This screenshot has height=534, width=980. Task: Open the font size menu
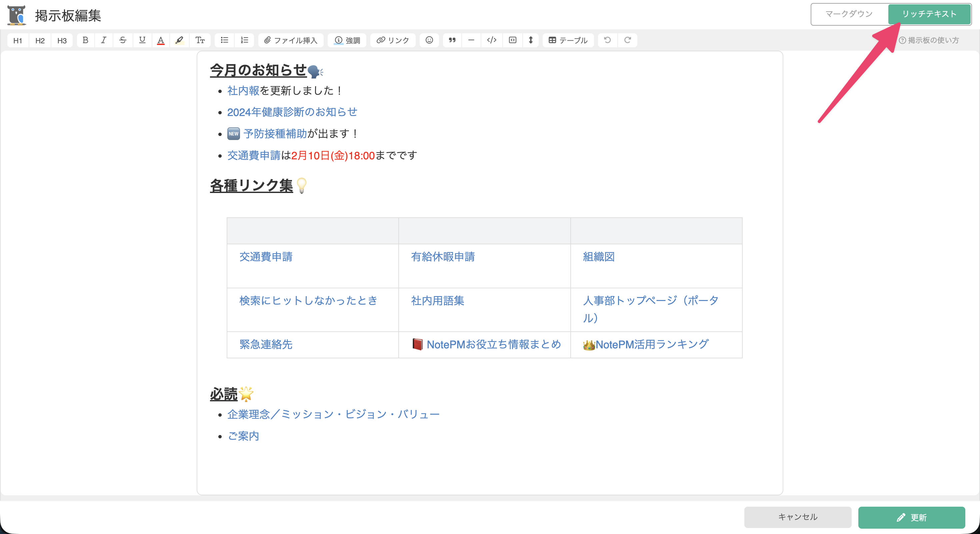pyautogui.click(x=200, y=40)
